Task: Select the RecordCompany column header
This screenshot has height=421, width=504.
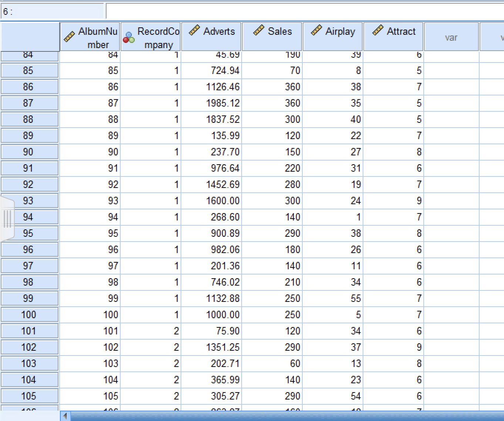Action: point(151,37)
